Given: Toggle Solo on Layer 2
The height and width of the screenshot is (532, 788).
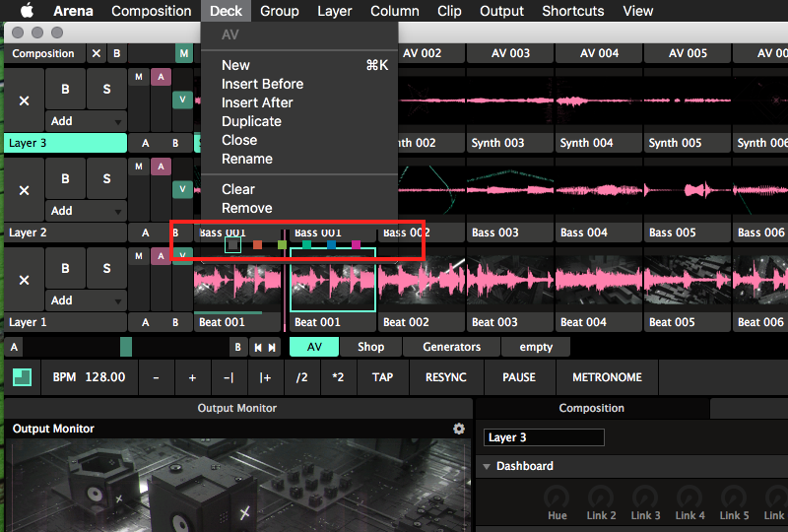Looking at the screenshot, I should tap(105, 178).
